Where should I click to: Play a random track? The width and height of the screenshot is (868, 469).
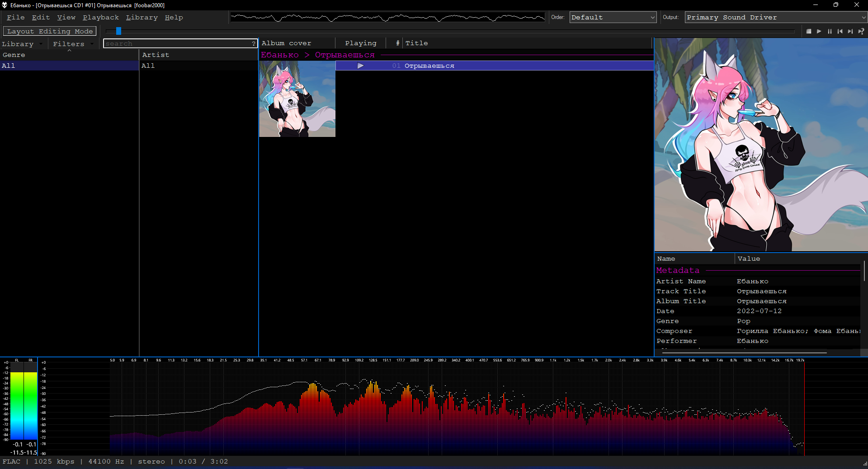click(x=861, y=31)
